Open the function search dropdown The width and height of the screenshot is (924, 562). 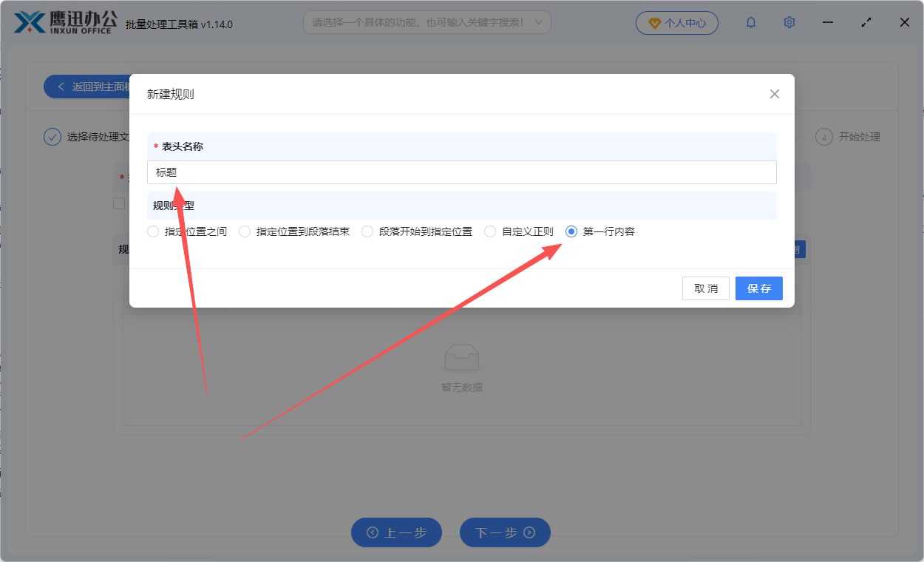427,22
